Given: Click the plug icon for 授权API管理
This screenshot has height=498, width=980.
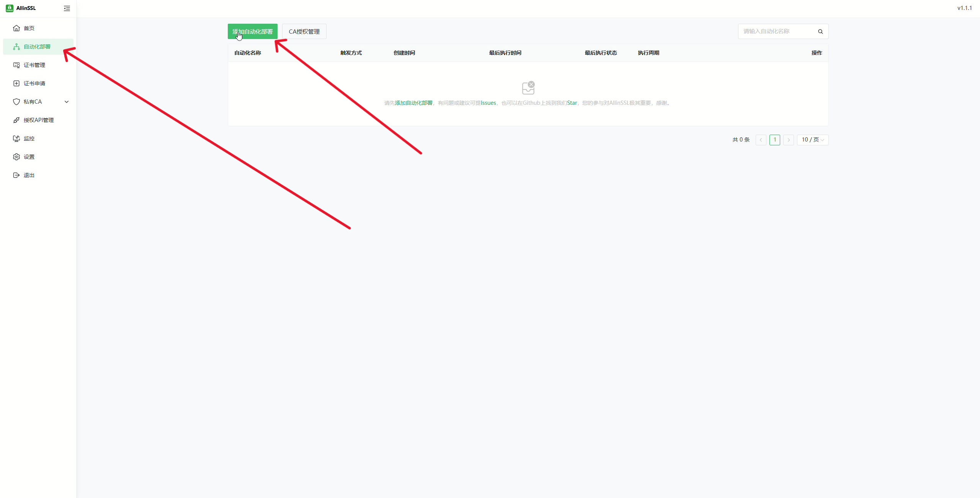Looking at the screenshot, I should coord(16,120).
